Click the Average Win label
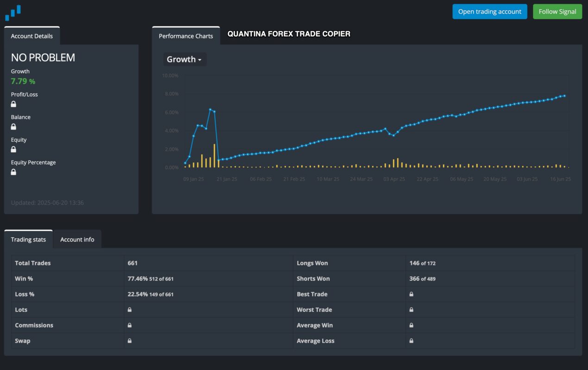The width and height of the screenshot is (588, 370). (x=315, y=325)
